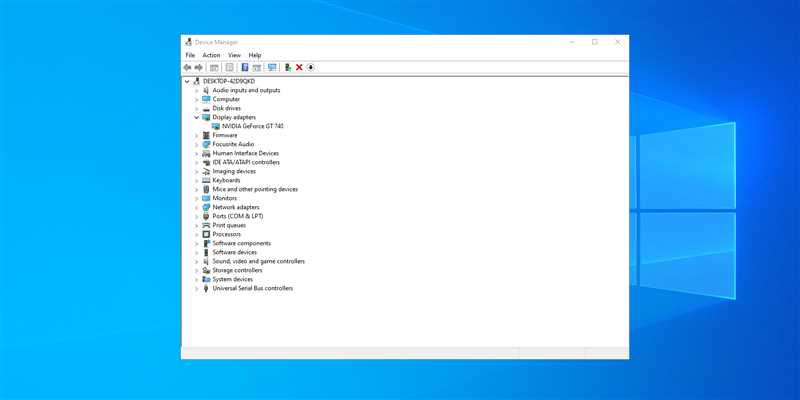Select the Imaging devices label
The width and height of the screenshot is (800, 400).
click(234, 171)
